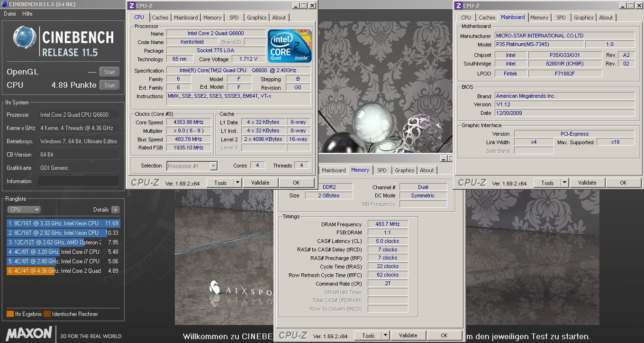The image size is (644, 343).
Task: Open the Processor #1 selection dropdown
Action: click(192, 166)
